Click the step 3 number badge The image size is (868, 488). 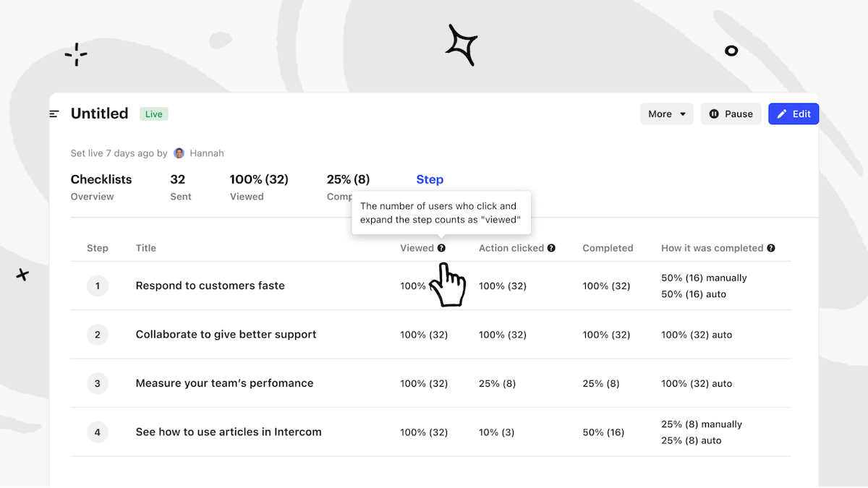98,383
